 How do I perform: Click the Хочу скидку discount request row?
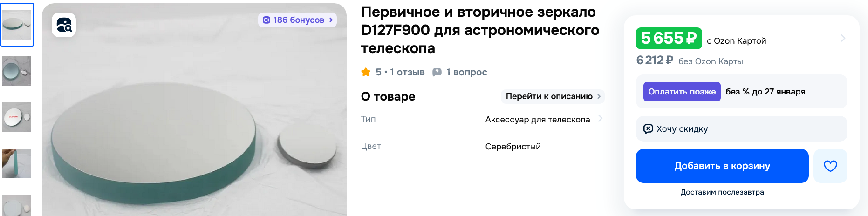click(741, 129)
